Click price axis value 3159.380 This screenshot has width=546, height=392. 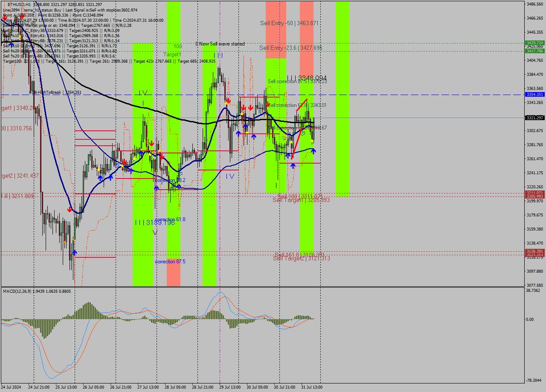[x=535, y=229]
